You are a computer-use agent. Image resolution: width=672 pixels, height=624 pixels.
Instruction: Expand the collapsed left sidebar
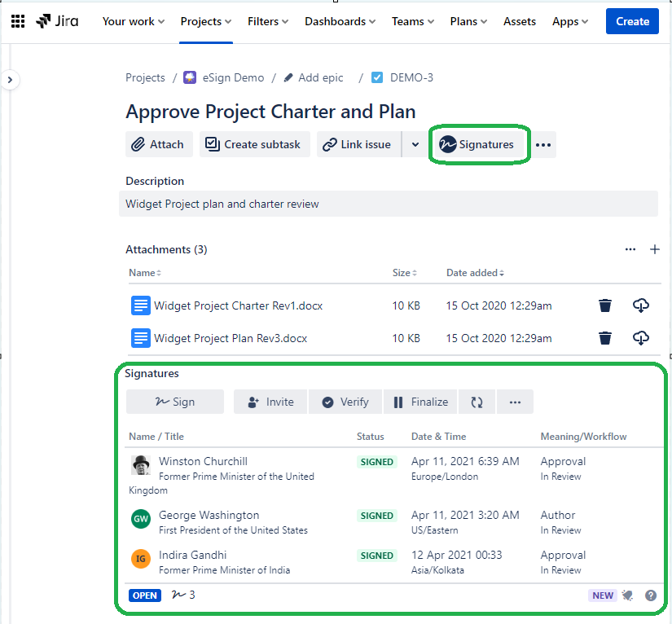(9, 80)
